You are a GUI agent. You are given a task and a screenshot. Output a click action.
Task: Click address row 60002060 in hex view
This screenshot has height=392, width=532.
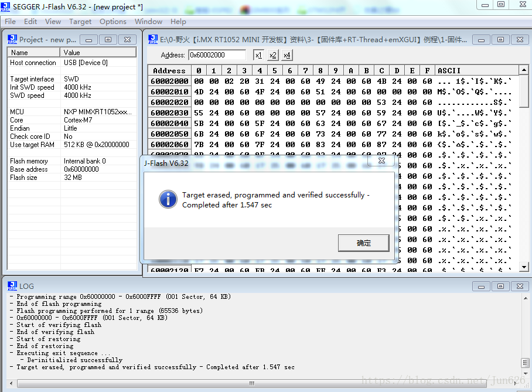click(169, 144)
